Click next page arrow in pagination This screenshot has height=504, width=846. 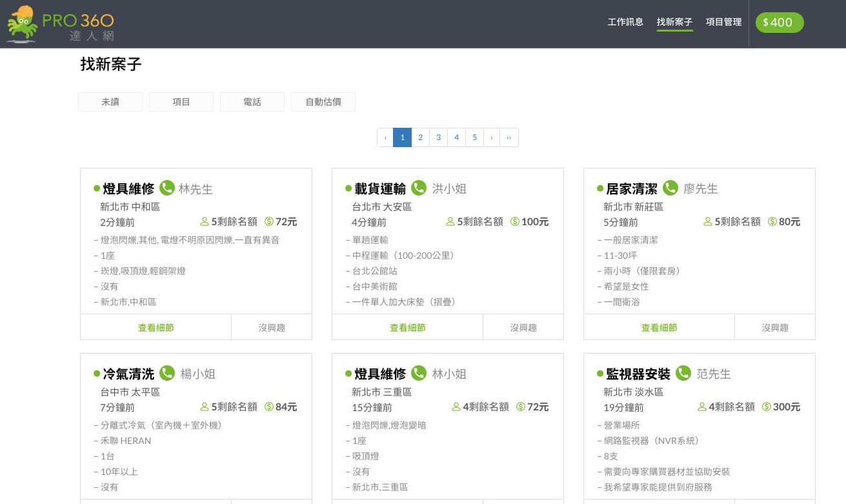coord(492,137)
